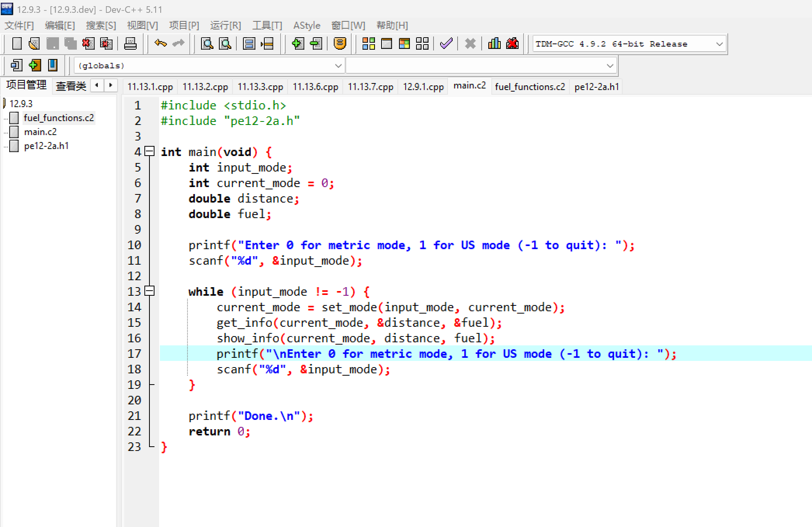Click the Add file to project icon
This screenshot has height=527, width=812.
[x=297, y=43]
